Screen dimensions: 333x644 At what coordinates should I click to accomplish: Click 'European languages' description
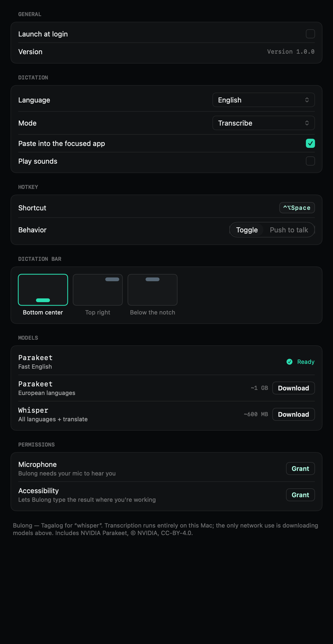[x=47, y=393]
